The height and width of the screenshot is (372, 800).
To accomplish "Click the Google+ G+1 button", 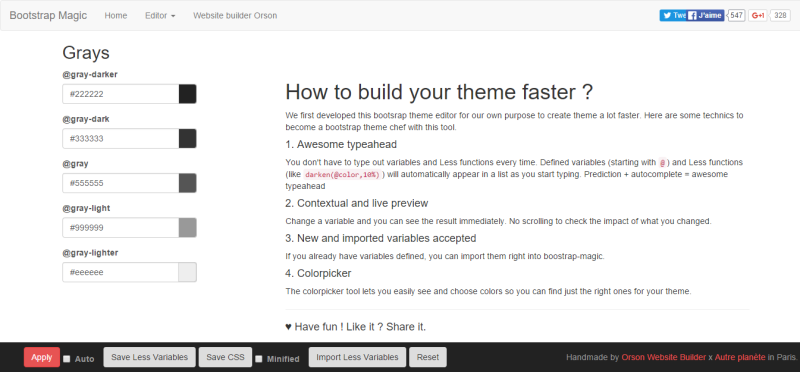I will coord(758,15).
